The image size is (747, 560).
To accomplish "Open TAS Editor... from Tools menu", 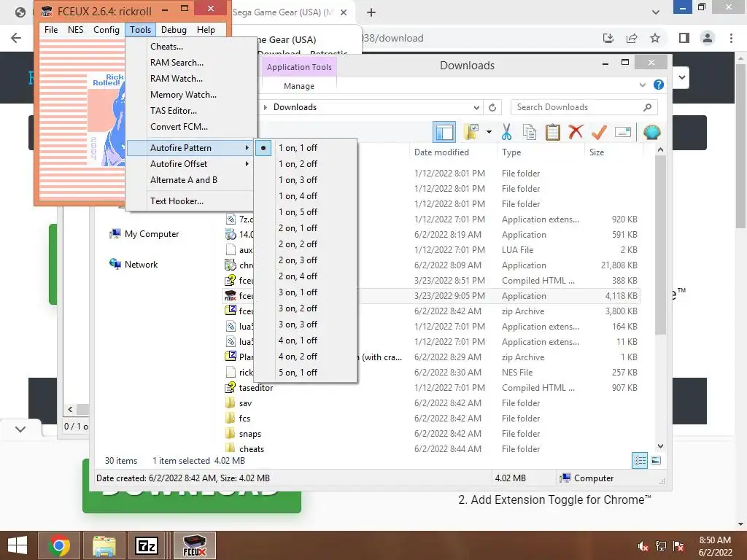I will click(x=190, y=111).
